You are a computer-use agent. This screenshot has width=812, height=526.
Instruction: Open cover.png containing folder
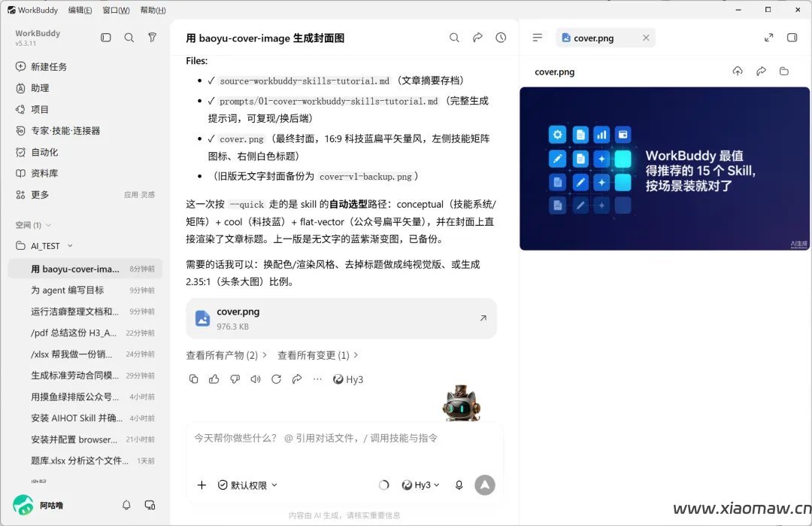pos(784,71)
